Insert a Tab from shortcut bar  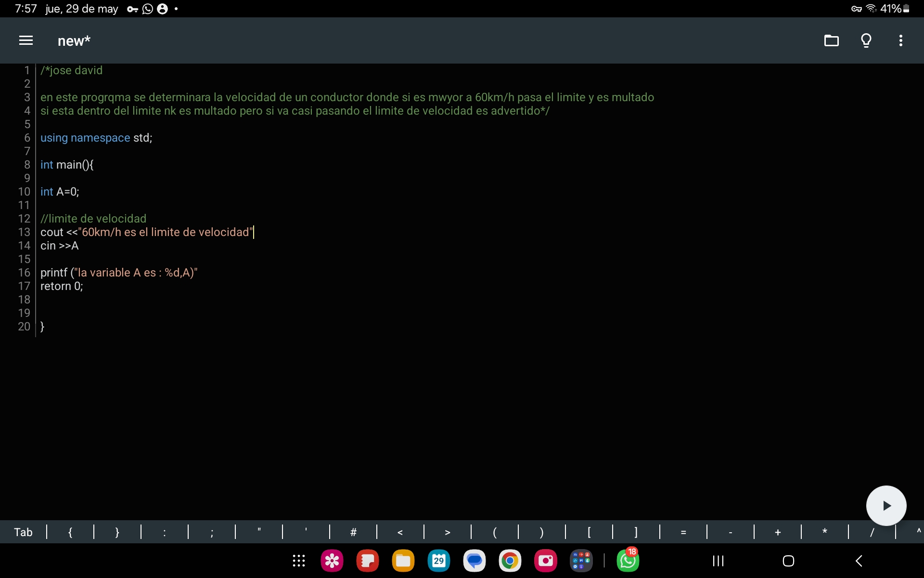(23, 532)
